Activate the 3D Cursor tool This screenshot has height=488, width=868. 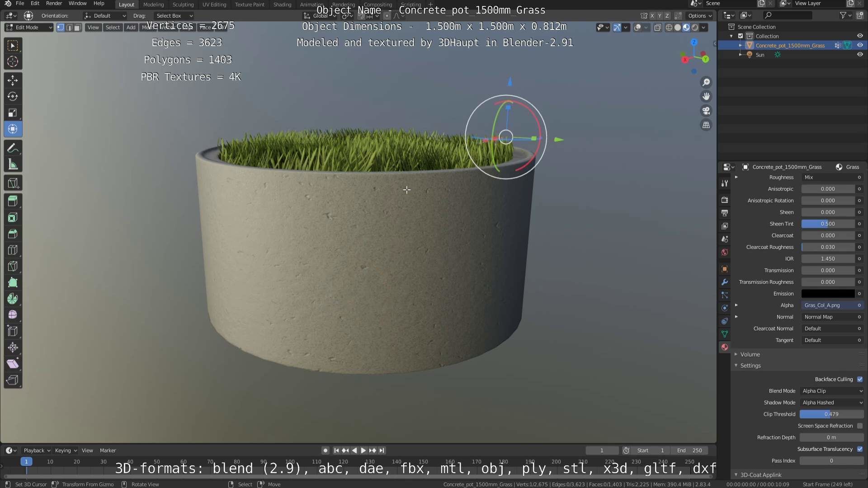click(13, 61)
